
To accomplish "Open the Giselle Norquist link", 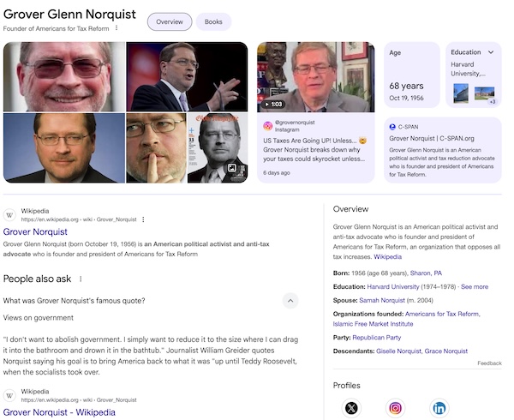I will click(x=399, y=351).
